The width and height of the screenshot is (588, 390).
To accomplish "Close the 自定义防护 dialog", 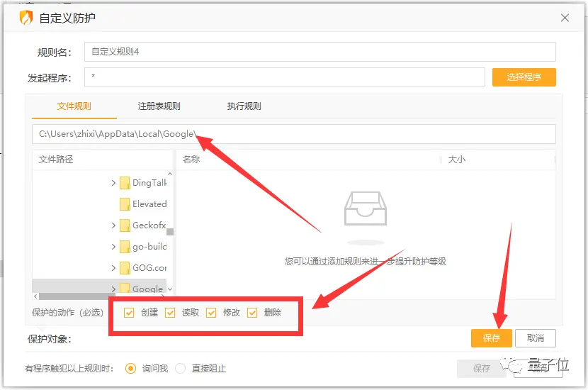I will (565, 18).
